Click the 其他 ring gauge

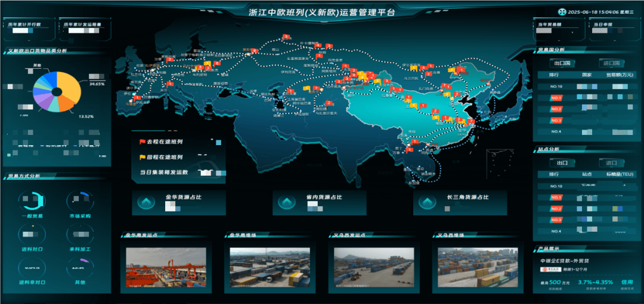tap(79, 267)
